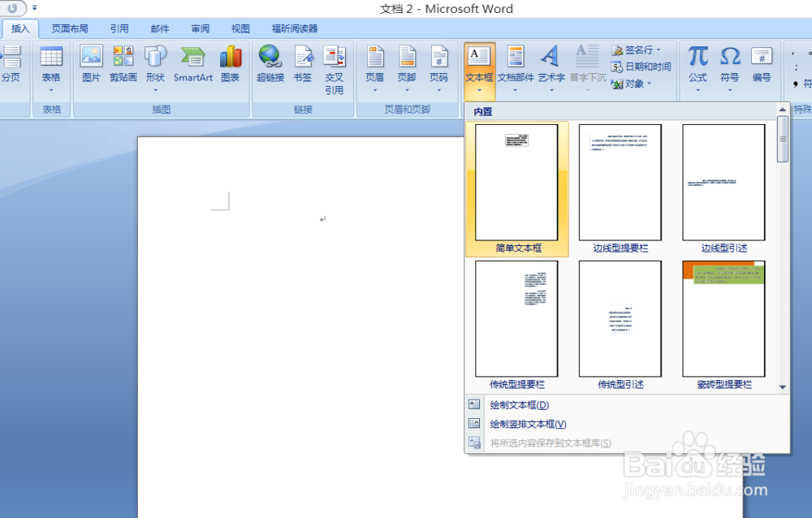Expand the 对象 dropdown arrow
The height and width of the screenshot is (518, 812).
point(649,84)
